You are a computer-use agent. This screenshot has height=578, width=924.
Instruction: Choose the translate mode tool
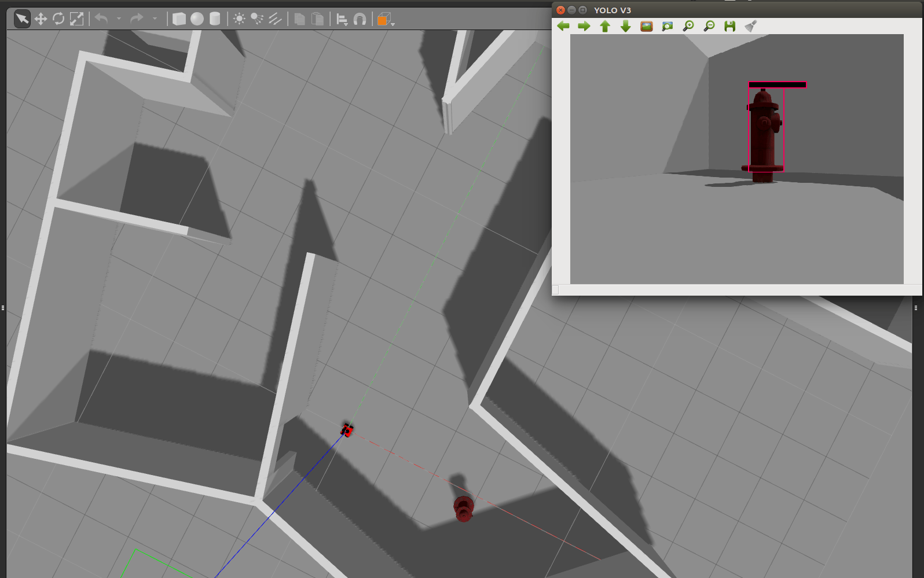tap(41, 19)
